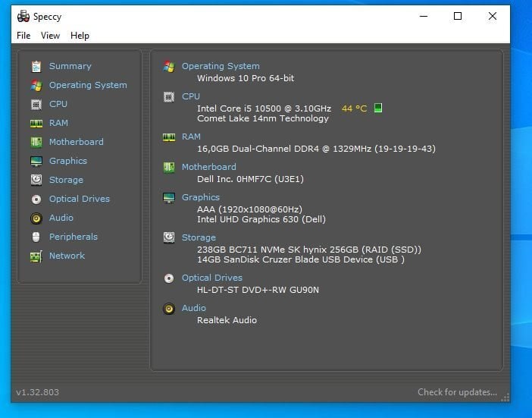Click the Operating System heading link in summary

point(221,66)
